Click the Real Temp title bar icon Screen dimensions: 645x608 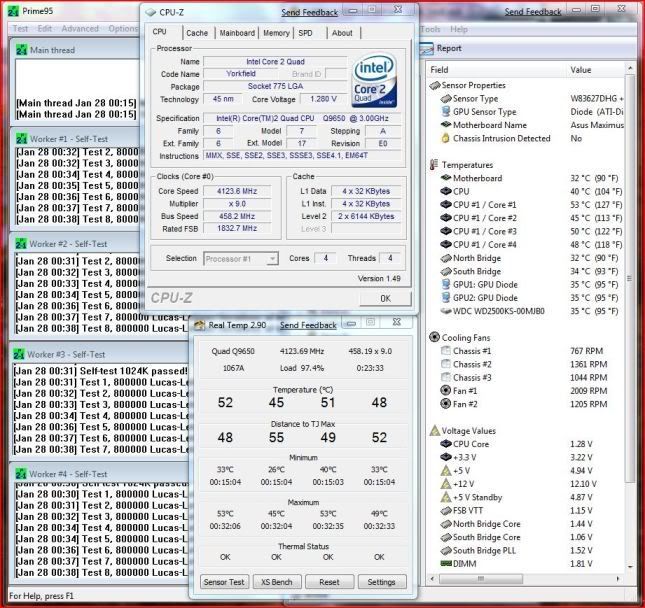(200, 325)
